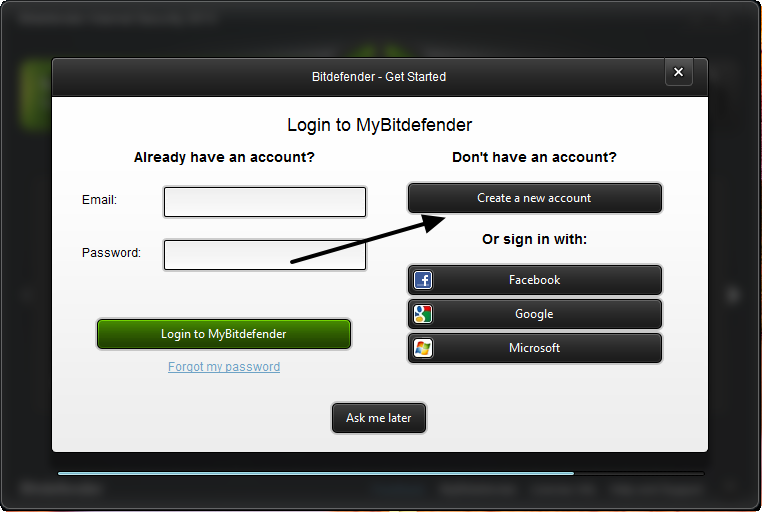Image resolution: width=762 pixels, height=512 pixels.
Task: Click the "Or sign in with:" label
Action: point(535,239)
